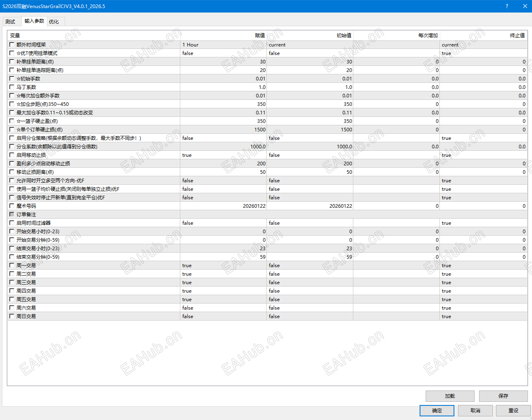Enable optimization checkbox for ☆优T使用挂单模式
Viewport: 532px width, 420px height.
(x=12, y=53)
